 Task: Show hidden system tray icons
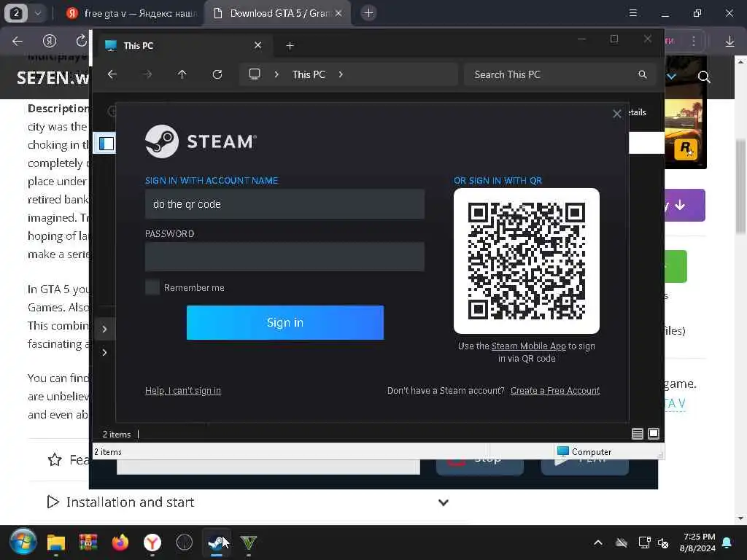(598, 542)
